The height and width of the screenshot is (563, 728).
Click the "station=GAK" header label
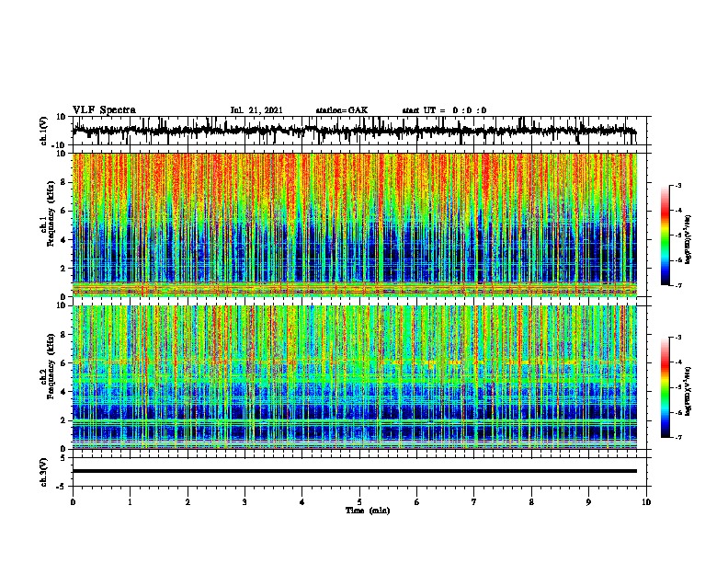coord(342,110)
